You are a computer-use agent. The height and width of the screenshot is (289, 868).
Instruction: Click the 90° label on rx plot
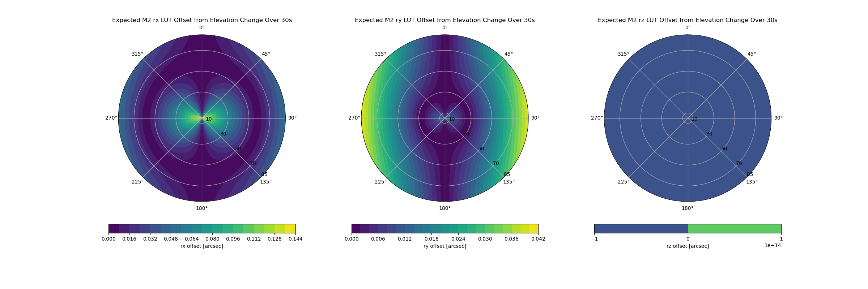(x=292, y=118)
